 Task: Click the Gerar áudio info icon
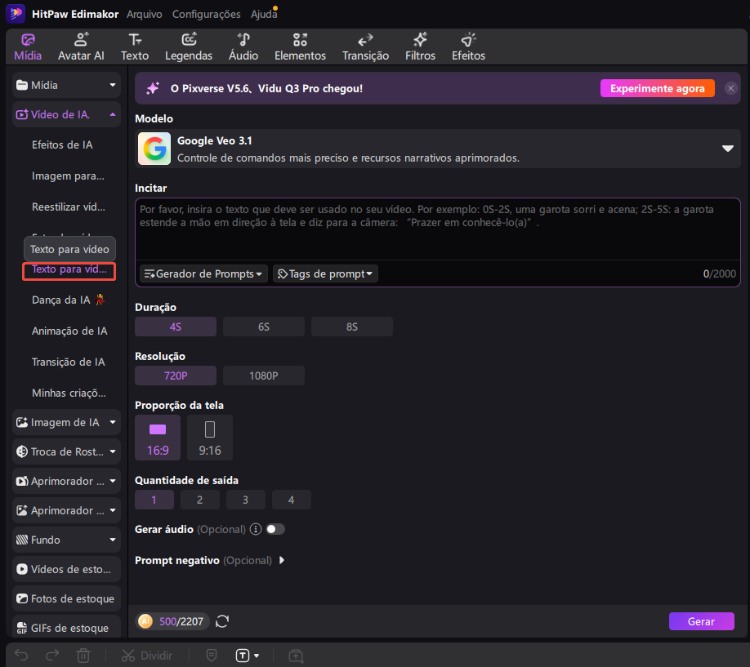tap(256, 529)
